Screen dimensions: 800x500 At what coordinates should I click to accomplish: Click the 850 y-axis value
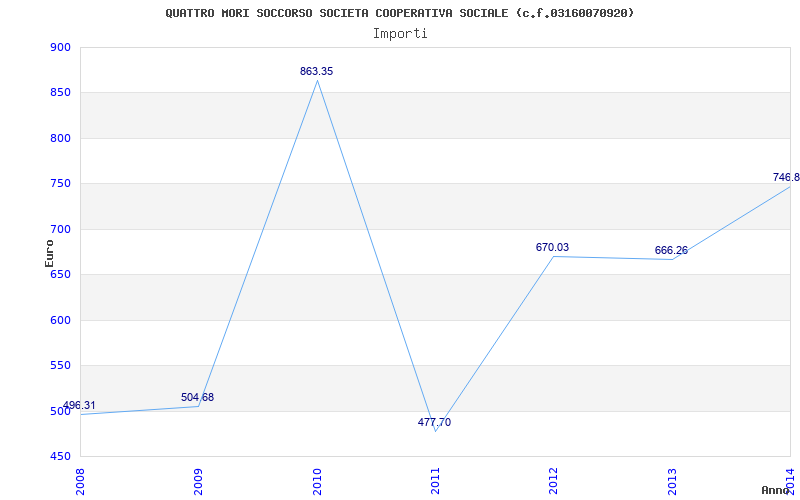point(60,93)
